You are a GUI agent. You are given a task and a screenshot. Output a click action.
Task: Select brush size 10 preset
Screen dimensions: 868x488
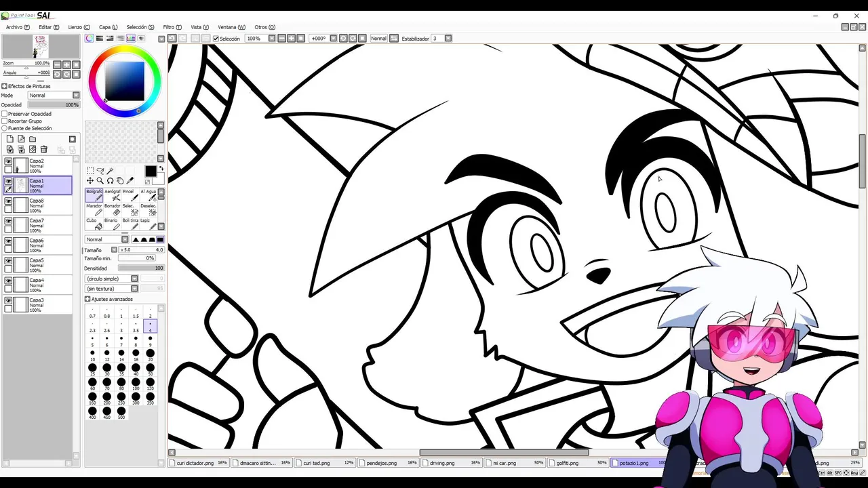tap(93, 355)
